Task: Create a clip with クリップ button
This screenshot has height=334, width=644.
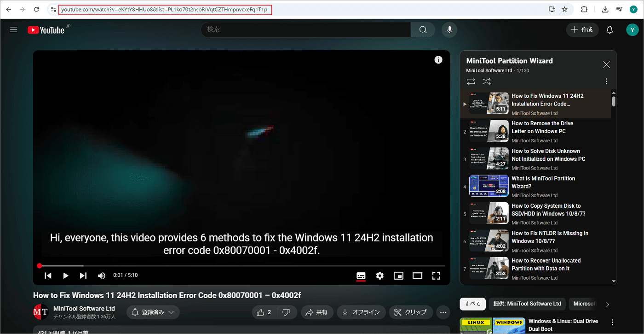Action: 411,312
